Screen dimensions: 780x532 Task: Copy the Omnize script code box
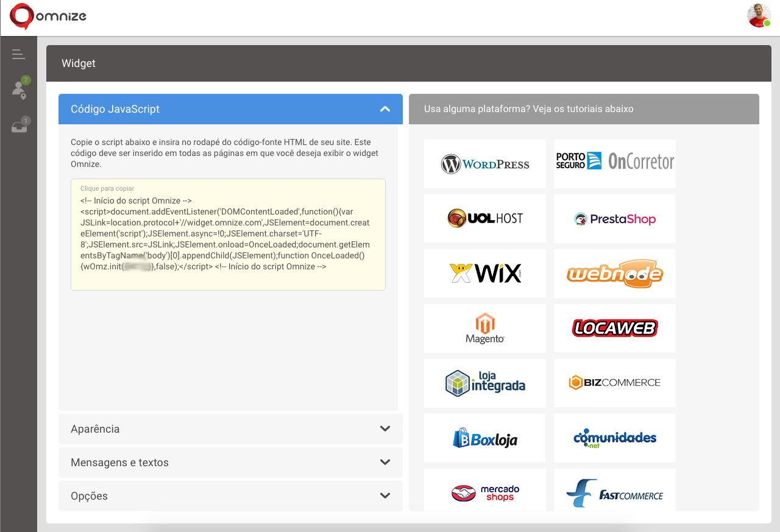[228, 235]
